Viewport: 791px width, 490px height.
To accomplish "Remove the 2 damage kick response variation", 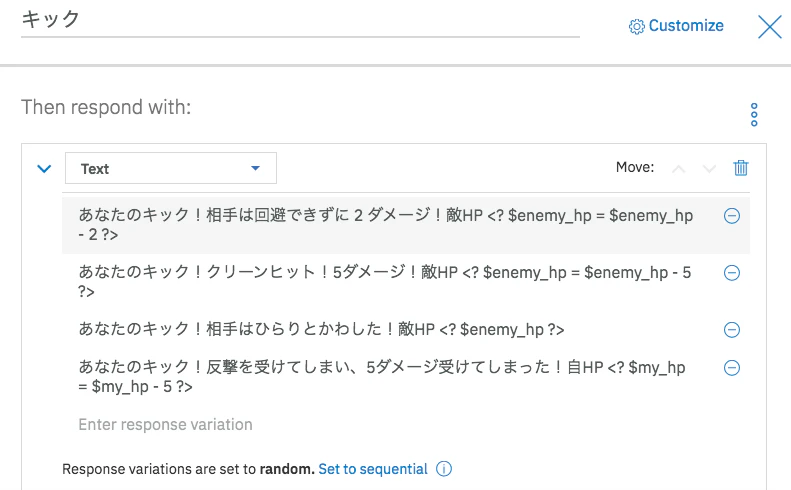I will (731, 216).
